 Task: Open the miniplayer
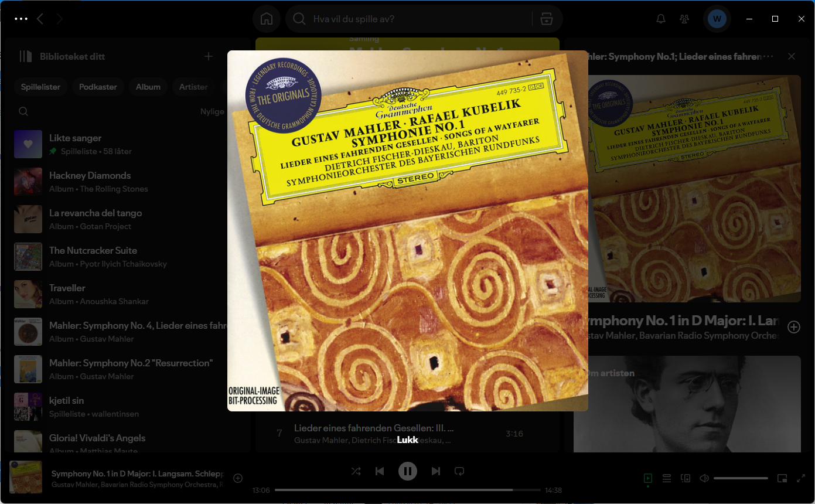click(782, 478)
